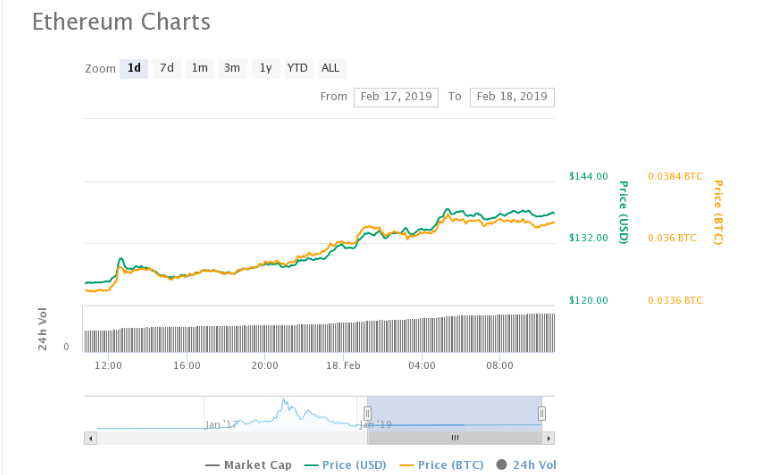
Task: Edit the To date field Feb 18, 2019
Action: tap(512, 97)
